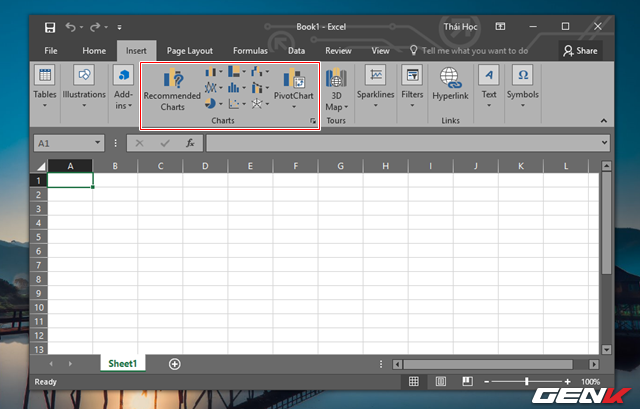The width and height of the screenshot is (640, 409).
Task: Go to the Data tab
Action: pyautogui.click(x=296, y=51)
